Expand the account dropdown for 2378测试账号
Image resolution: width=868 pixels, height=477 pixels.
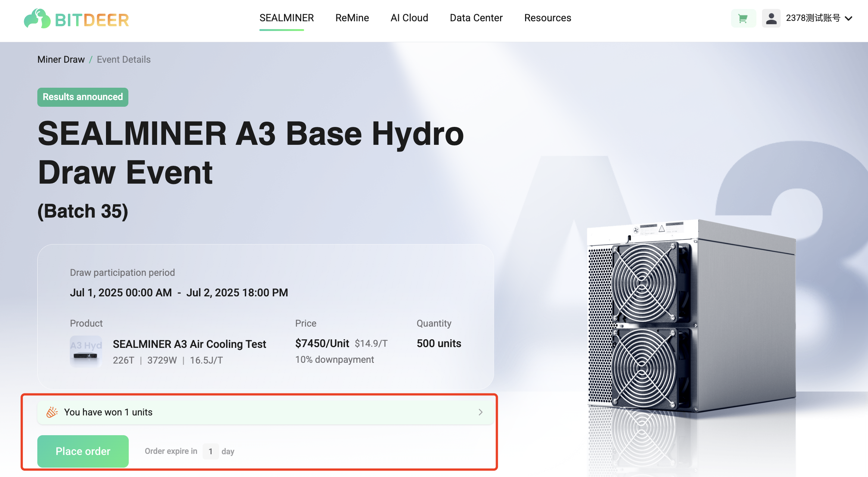849,18
